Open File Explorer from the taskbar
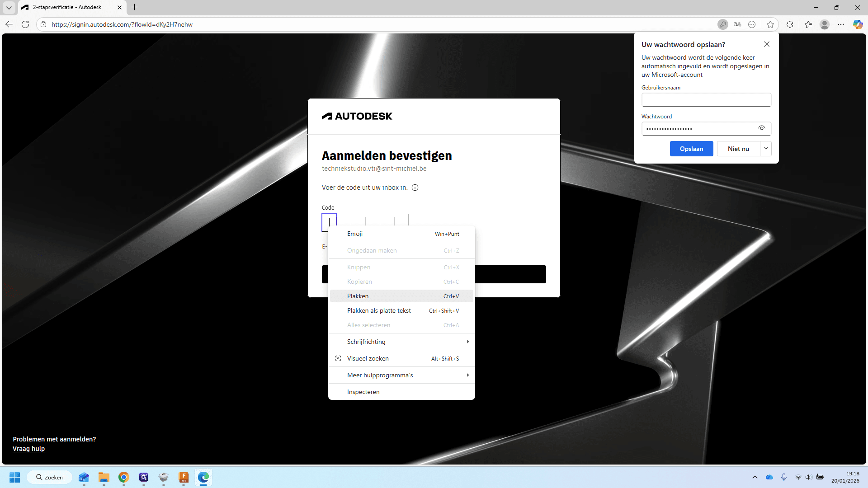The image size is (868, 488). pos(104,477)
